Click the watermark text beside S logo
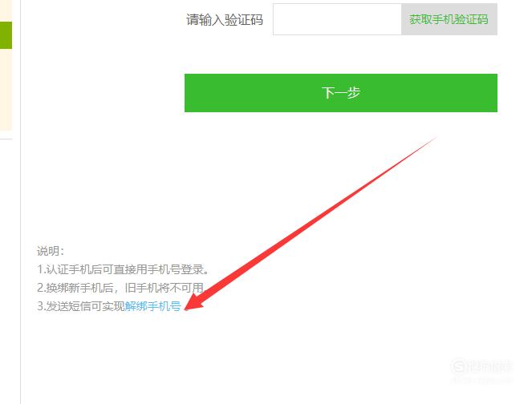 (x=489, y=366)
